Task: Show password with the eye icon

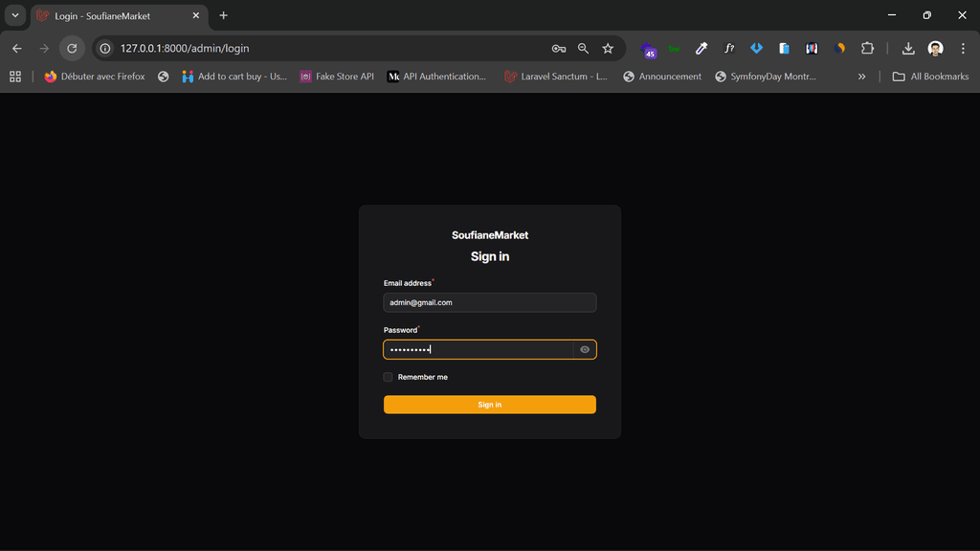Action: pos(585,349)
